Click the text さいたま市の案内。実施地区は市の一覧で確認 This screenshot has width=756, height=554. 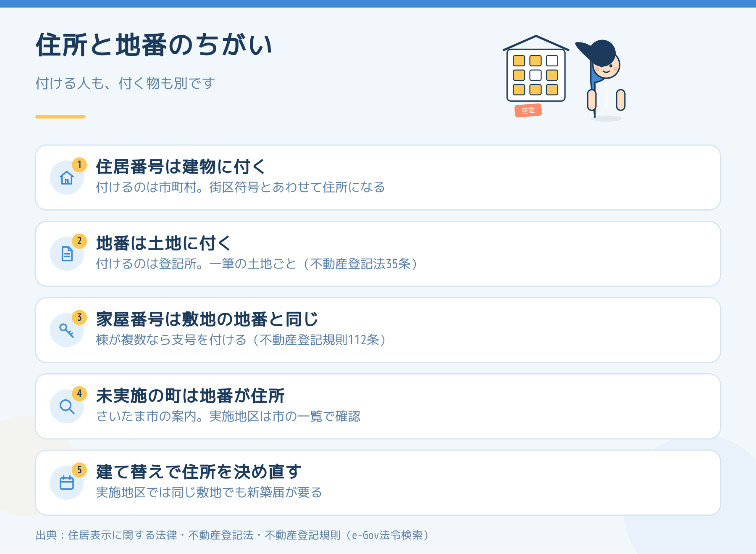point(228,416)
